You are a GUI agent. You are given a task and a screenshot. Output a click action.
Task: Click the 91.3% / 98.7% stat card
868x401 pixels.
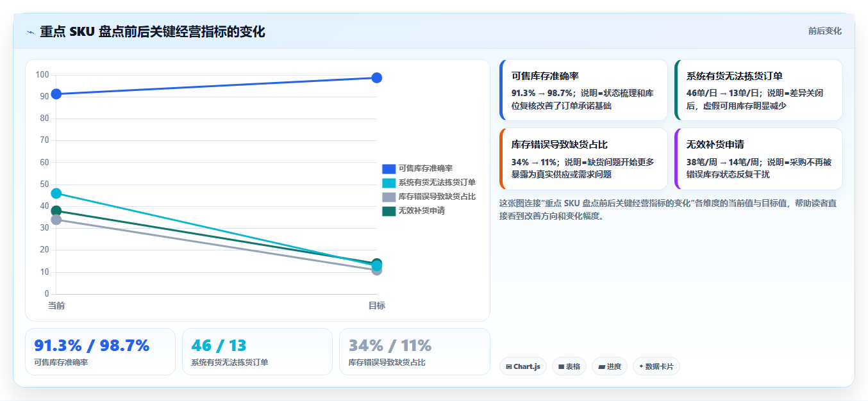click(100, 352)
